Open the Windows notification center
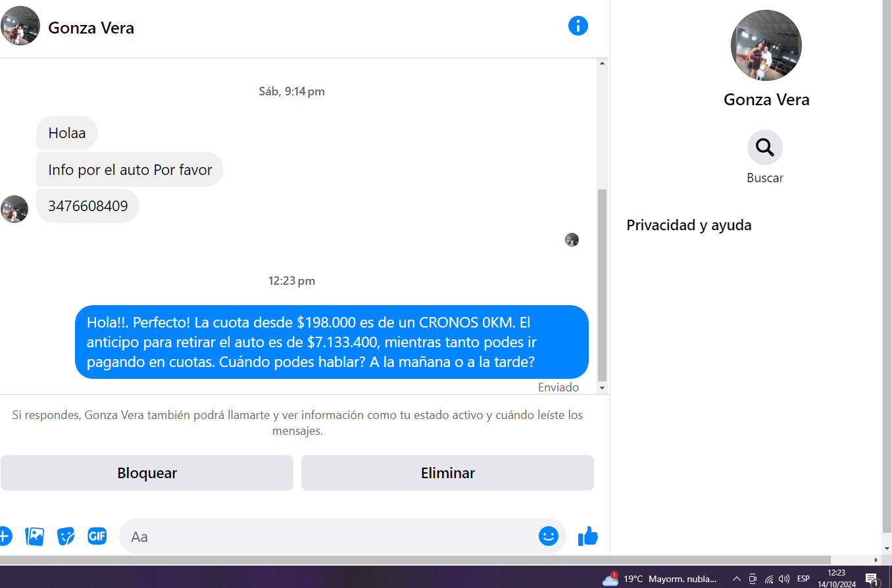The image size is (892, 588). [872, 579]
